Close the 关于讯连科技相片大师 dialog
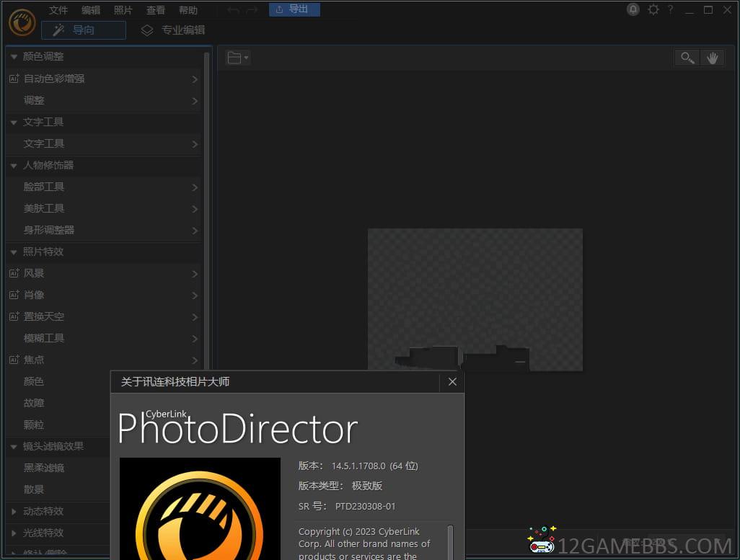 pos(452,382)
